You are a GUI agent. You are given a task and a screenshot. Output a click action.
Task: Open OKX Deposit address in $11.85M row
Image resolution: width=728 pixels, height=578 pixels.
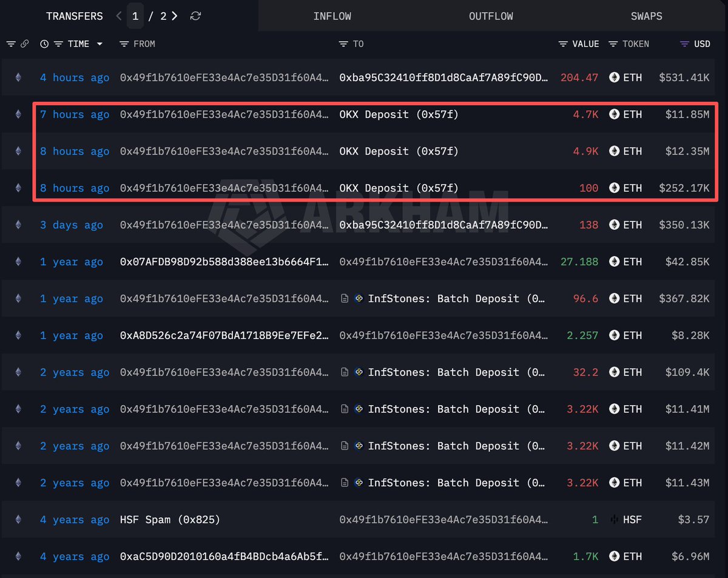point(399,115)
